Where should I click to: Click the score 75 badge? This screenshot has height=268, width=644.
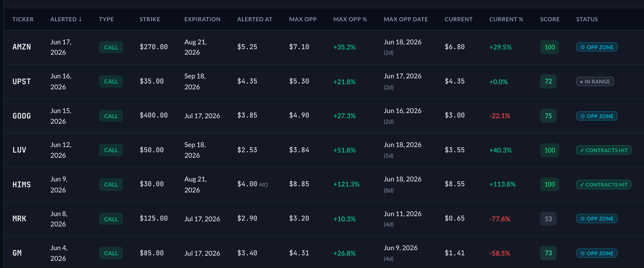click(548, 116)
